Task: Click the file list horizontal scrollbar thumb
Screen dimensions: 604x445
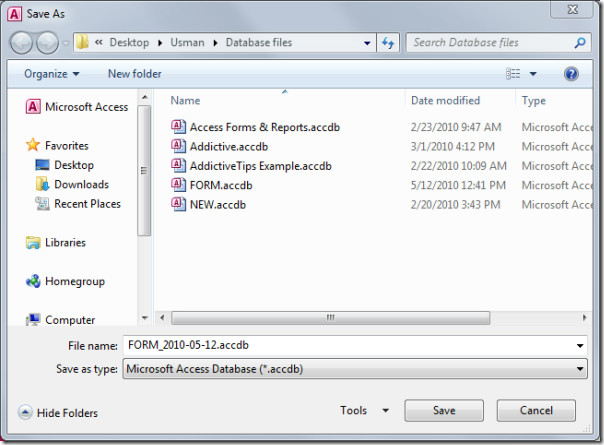Action: (331, 318)
